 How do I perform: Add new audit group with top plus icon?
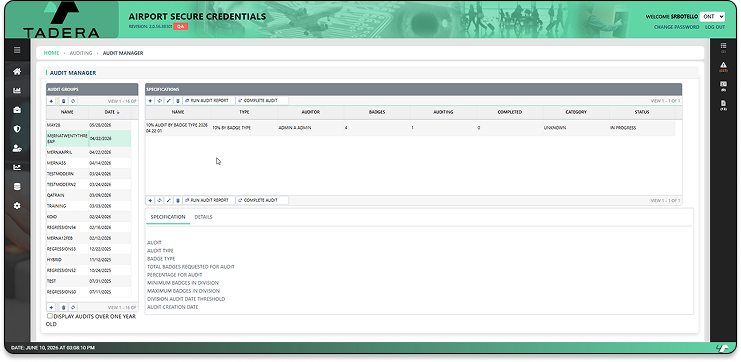tap(52, 101)
